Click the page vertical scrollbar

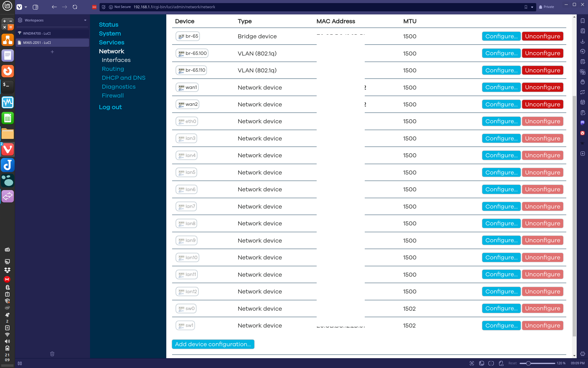point(574,216)
